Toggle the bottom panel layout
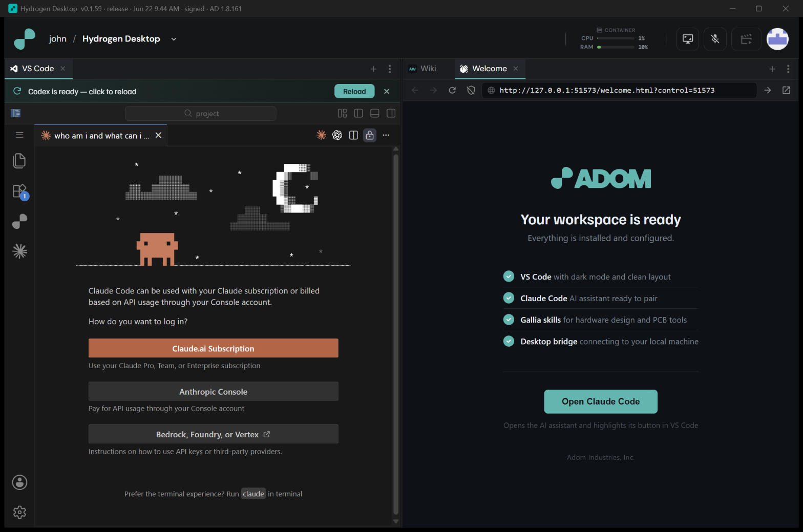The height and width of the screenshot is (532, 803). click(x=375, y=113)
